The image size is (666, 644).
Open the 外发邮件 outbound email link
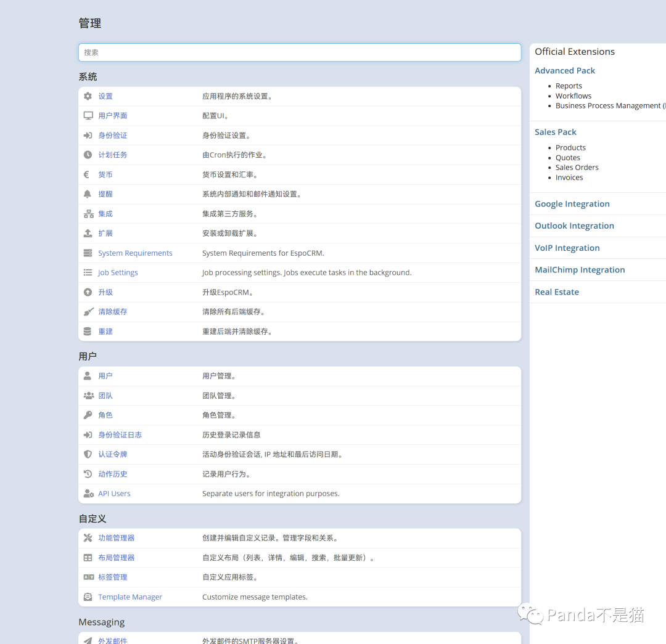113,640
